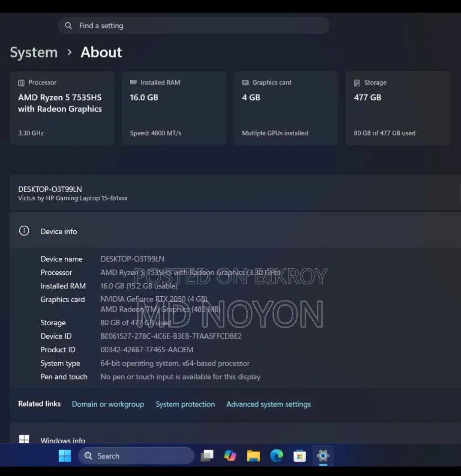Select the No pen or touch input text
Screen dimensions: 461x476
click(180, 377)
